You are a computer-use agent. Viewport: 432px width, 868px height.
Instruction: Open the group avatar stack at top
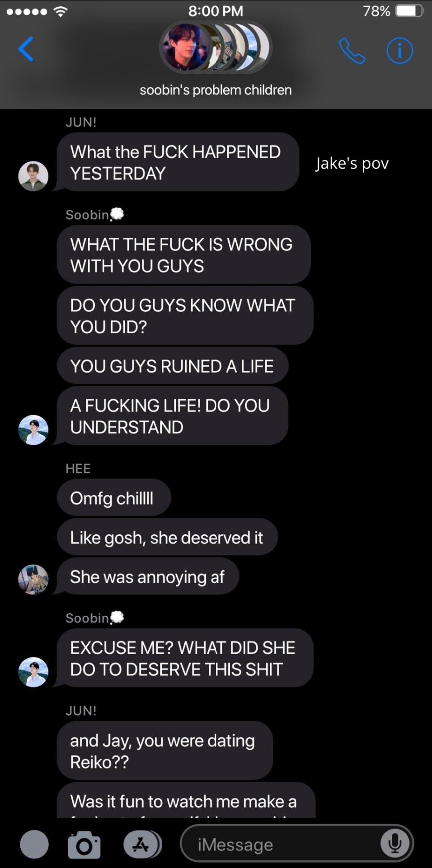[x=216, y=47]
